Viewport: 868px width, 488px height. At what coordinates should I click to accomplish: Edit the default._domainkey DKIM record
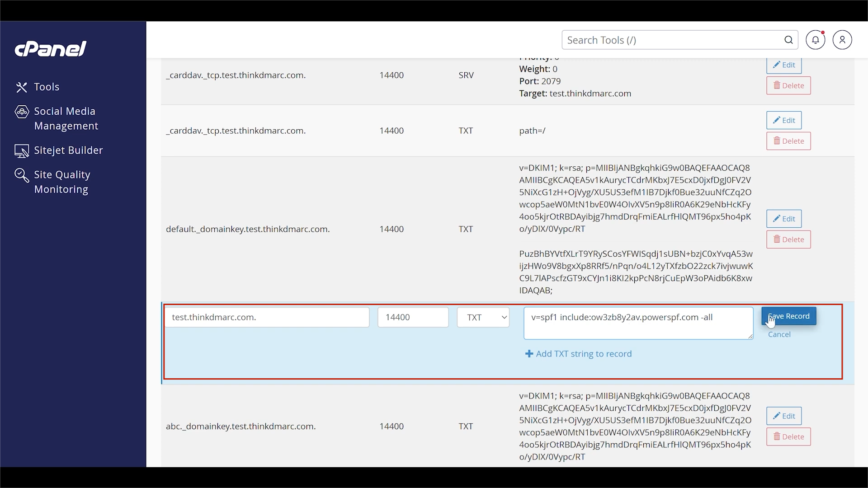[783, 219]
